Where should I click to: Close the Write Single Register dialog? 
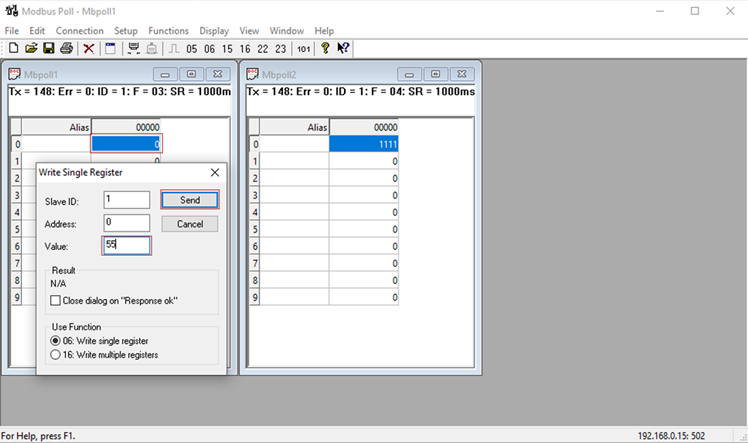215,172
